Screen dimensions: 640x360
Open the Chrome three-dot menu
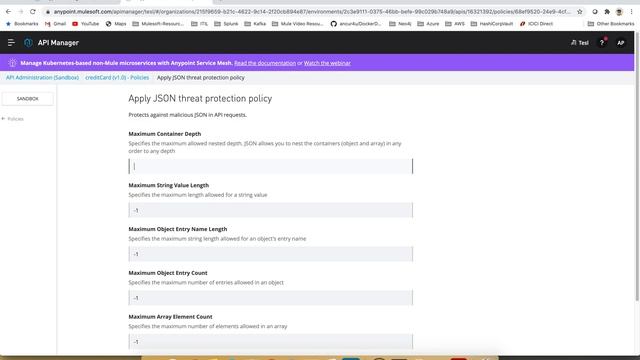click(631, 12)
